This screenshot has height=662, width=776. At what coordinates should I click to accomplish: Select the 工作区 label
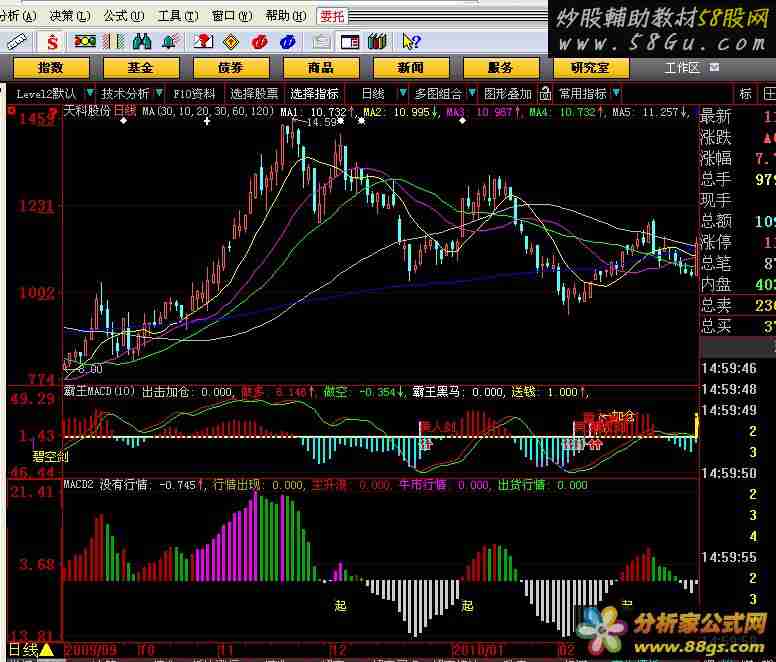coord(682,68)
